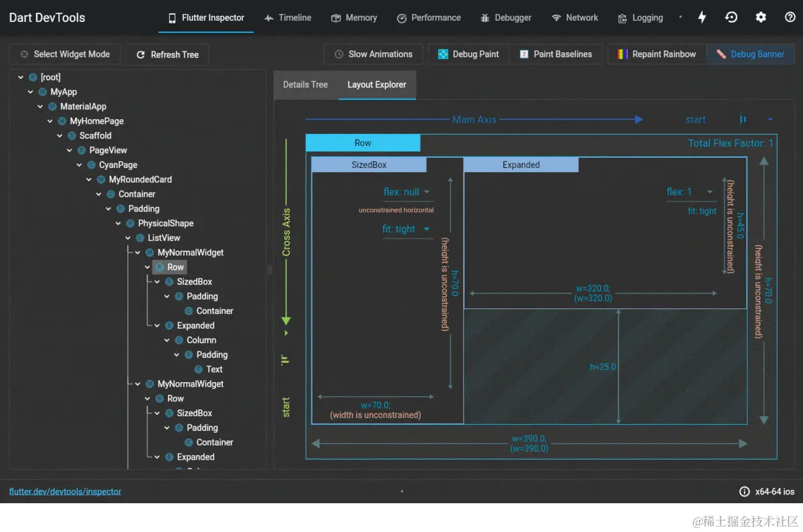Open the Network tab

tap(575, 18)
